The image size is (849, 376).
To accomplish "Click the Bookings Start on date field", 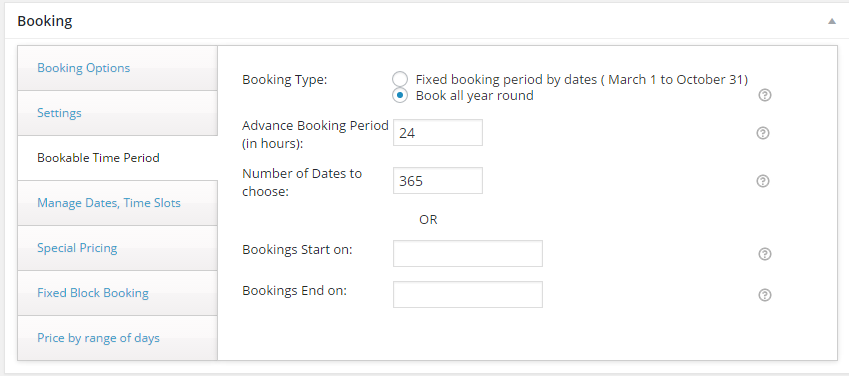I will click(468, 254).
